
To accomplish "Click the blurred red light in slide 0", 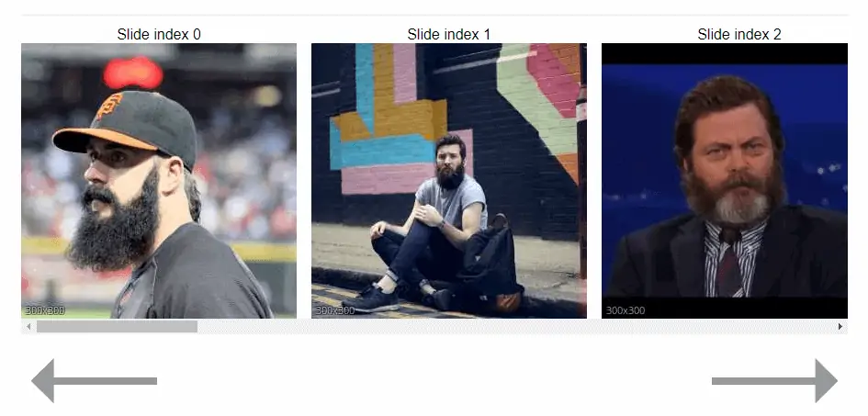I will [x=133, y=73].
